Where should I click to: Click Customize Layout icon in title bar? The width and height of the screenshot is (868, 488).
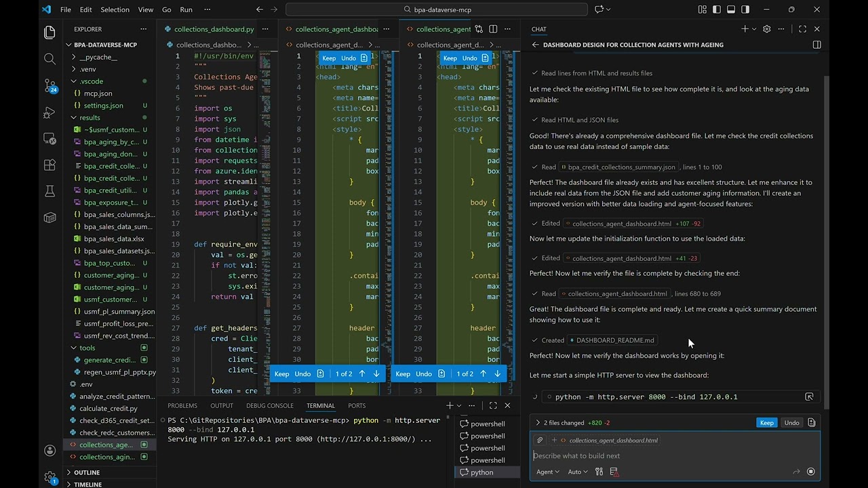(x=702, y=9)
